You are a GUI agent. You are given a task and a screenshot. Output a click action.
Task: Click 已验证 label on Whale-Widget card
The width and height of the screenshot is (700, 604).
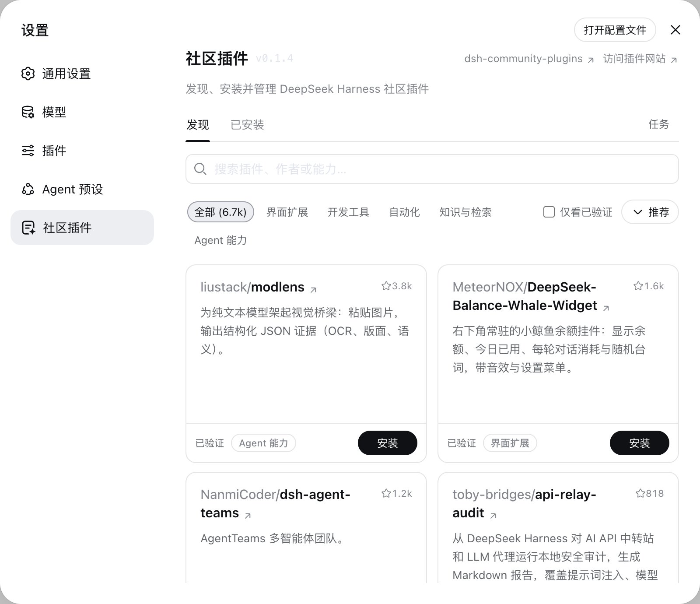tap(462, 443)
